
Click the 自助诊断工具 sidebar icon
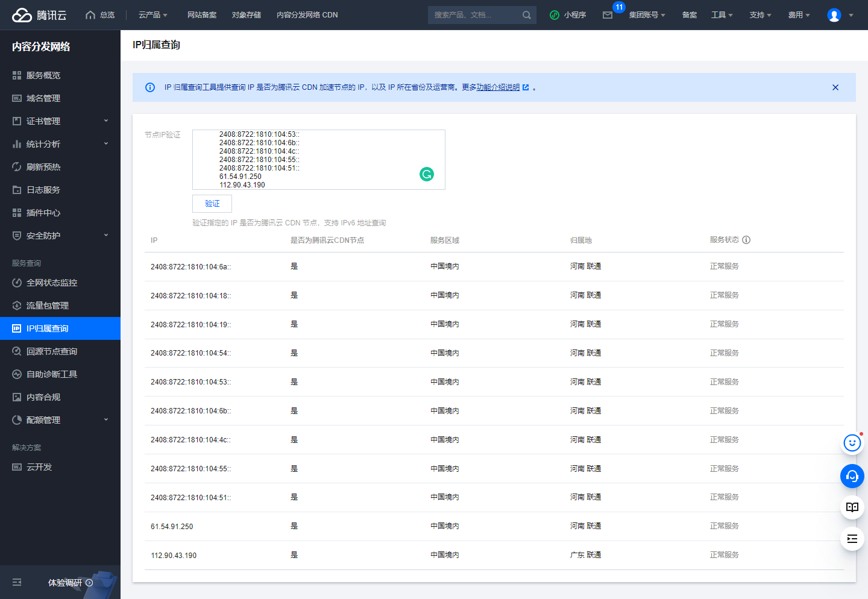17,374
